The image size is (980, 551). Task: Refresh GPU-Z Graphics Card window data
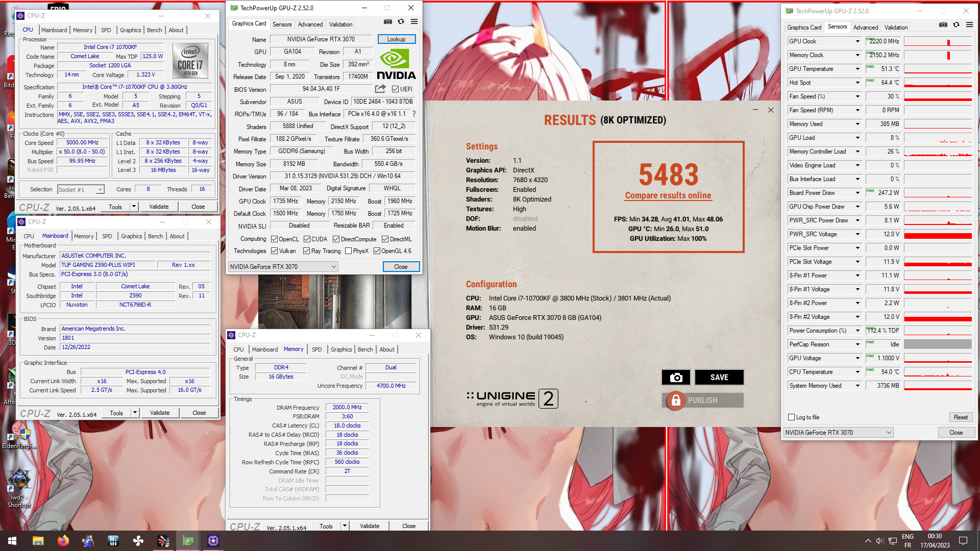click(401, 21)
